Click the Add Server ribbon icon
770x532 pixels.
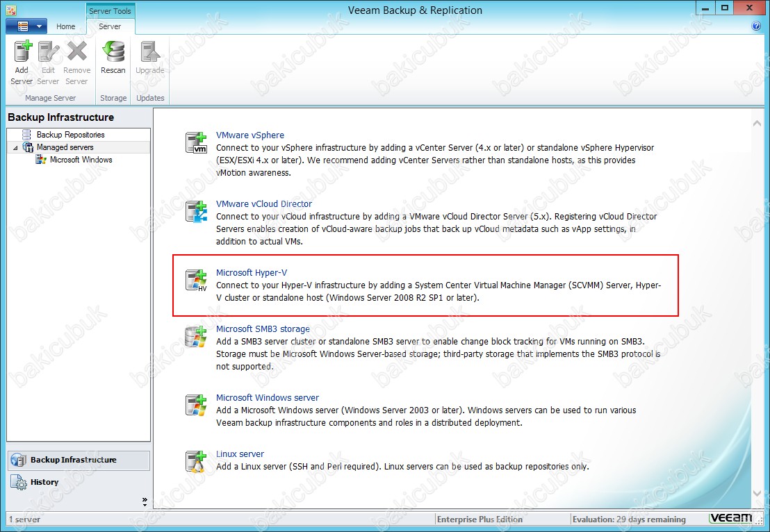22,51
